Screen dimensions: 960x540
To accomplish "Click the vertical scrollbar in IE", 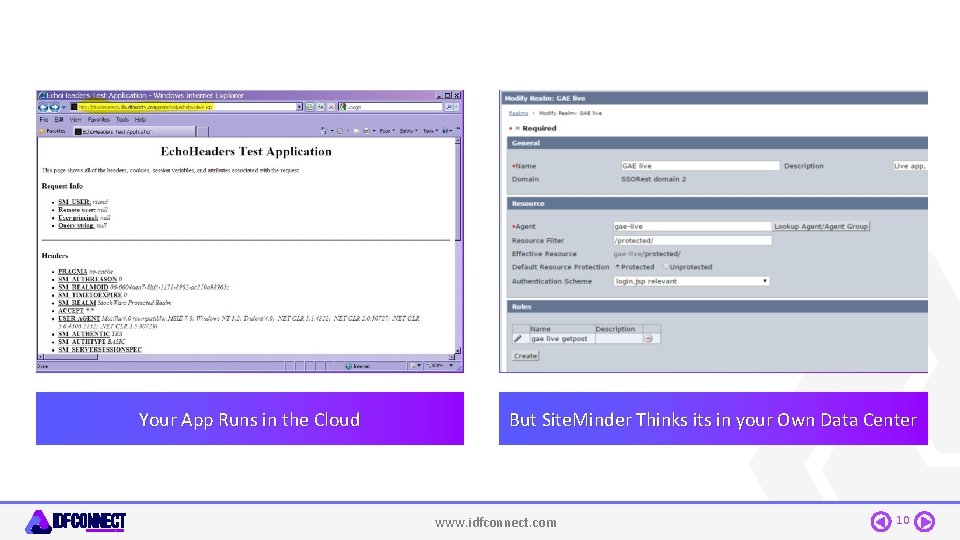I will tap(458, 245).
